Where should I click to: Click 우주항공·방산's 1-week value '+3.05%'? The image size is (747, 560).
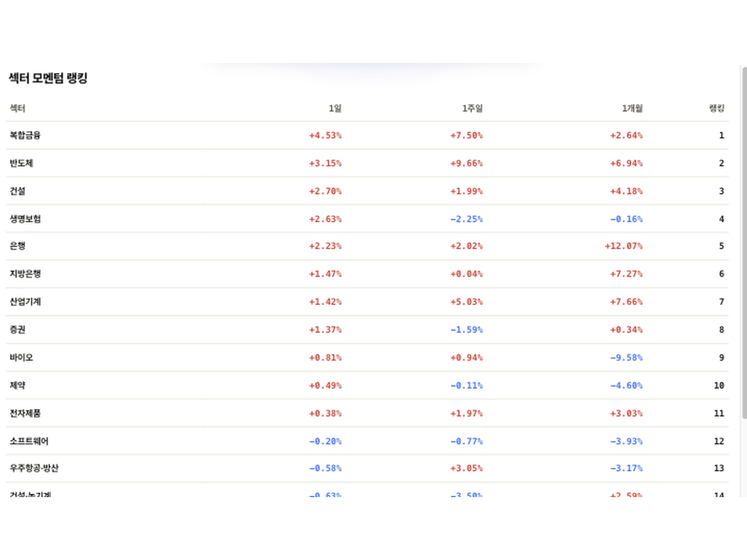pos(467,468)
